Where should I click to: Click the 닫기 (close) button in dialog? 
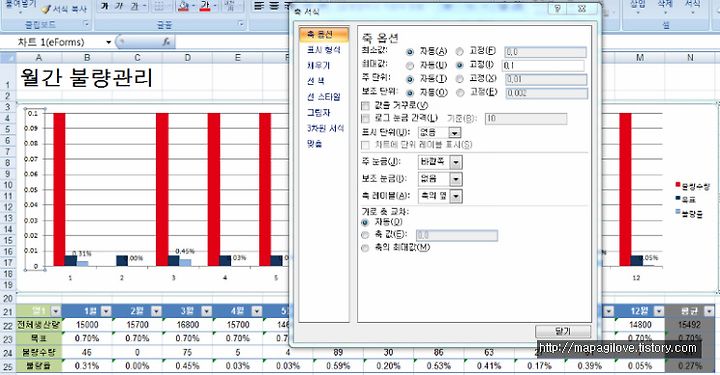(563, 331)
